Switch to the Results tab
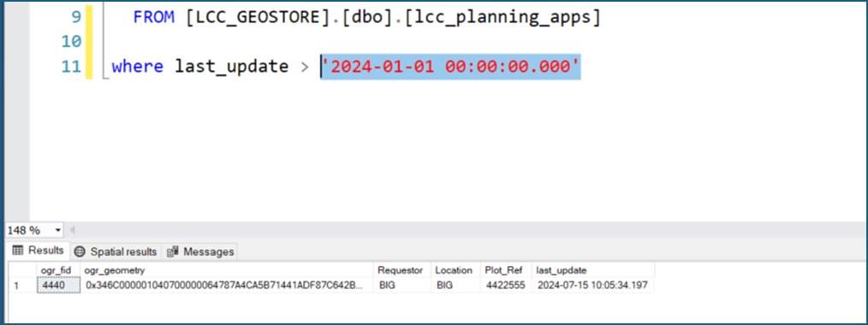The height and width of the screenshot is (325, 868). point(39,251)
